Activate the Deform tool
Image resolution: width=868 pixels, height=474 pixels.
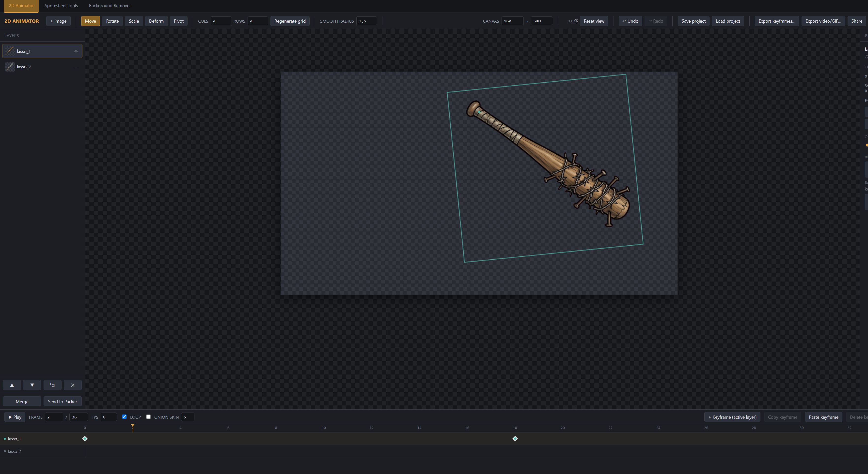pos(156,21)
